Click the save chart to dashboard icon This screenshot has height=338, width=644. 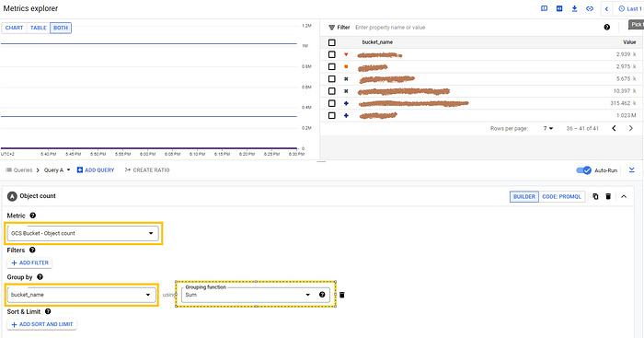click(559, 8)
